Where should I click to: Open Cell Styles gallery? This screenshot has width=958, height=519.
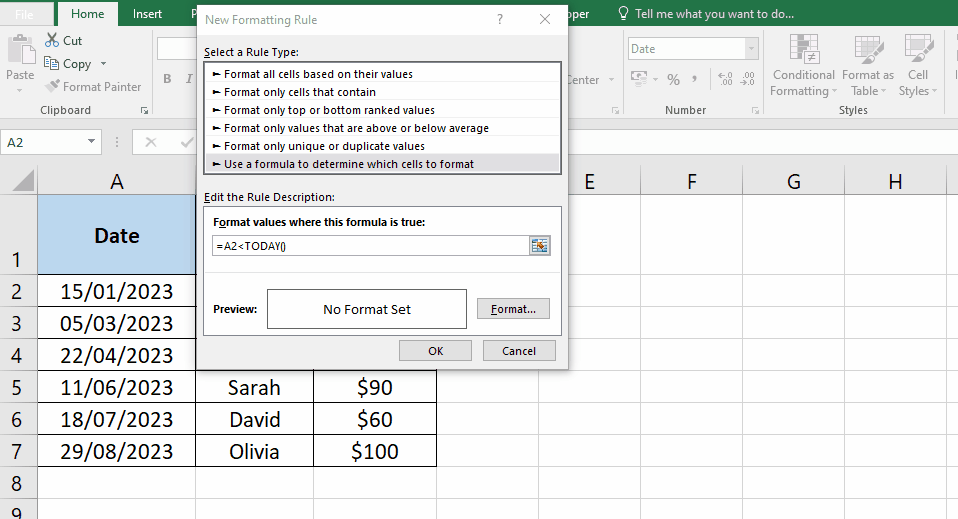click(x=918, y=65)
